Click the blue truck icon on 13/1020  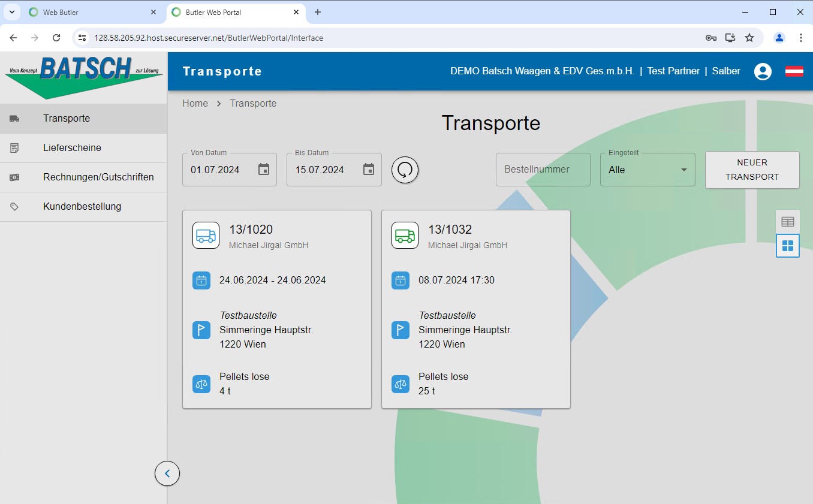(206, 236)
